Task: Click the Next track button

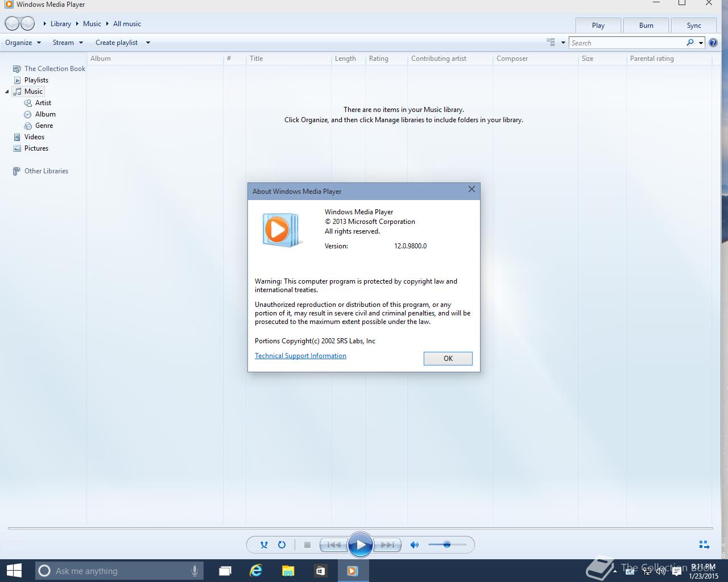Action: 388,544
